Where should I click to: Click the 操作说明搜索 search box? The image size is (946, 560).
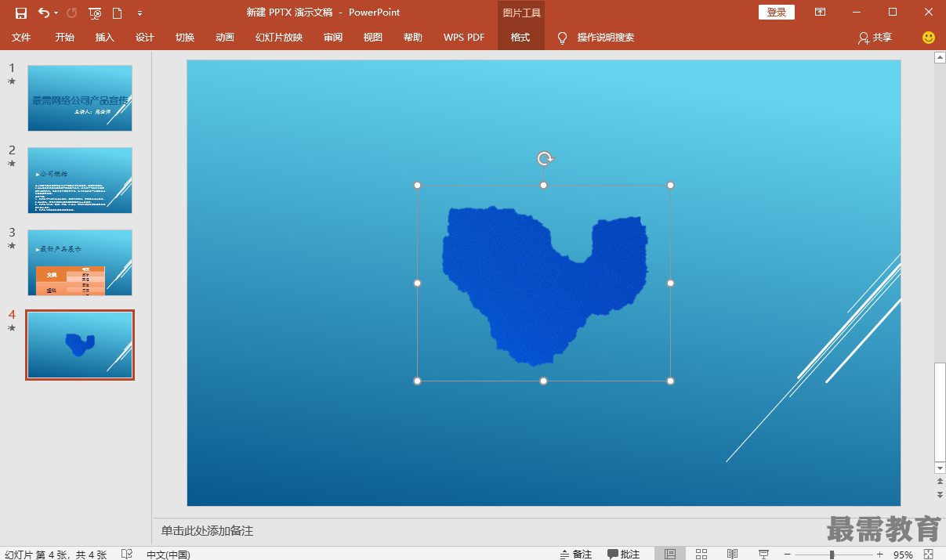(x=606, y=38)
